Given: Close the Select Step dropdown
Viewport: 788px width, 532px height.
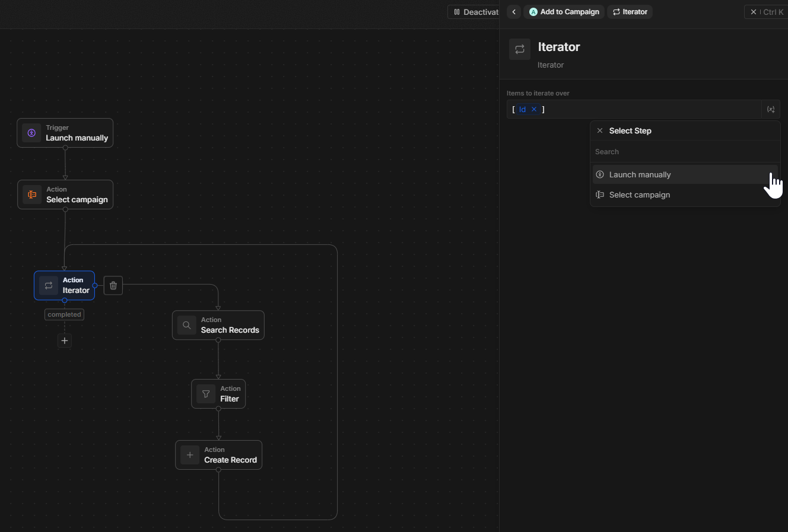Looking at the screenshot, I should tap(600, 130).
